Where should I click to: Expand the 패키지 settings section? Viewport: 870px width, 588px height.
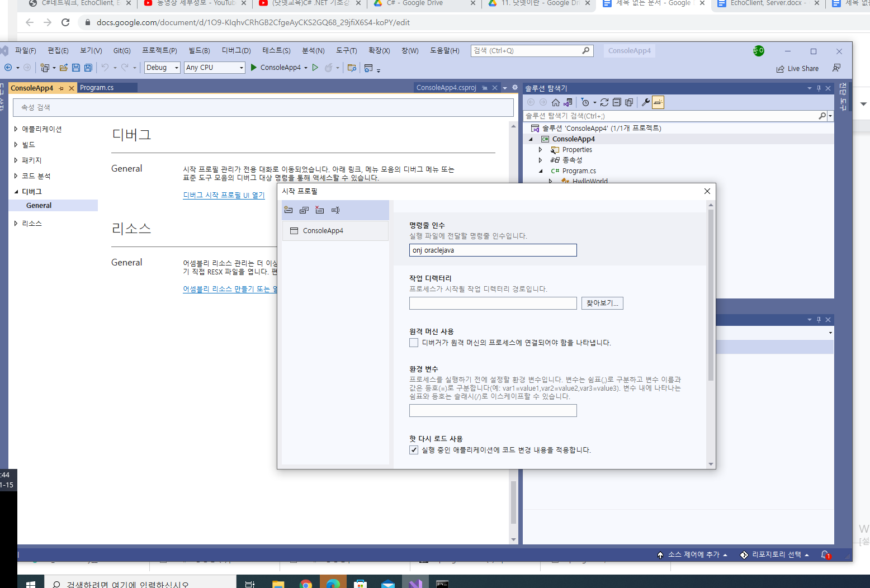16,160
